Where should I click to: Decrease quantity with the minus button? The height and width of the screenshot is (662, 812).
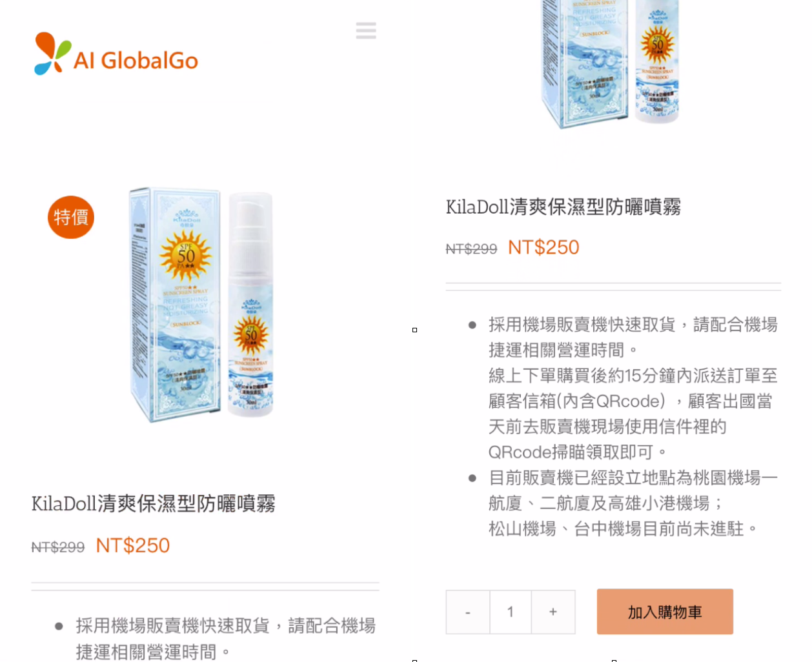point(468,612)
